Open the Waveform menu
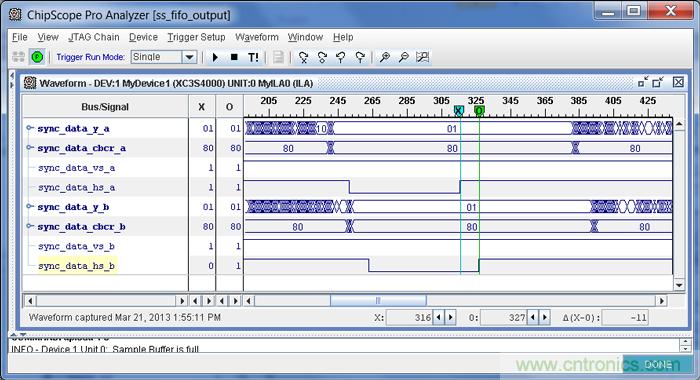700x380 pixels. click(x=257, y=37)
